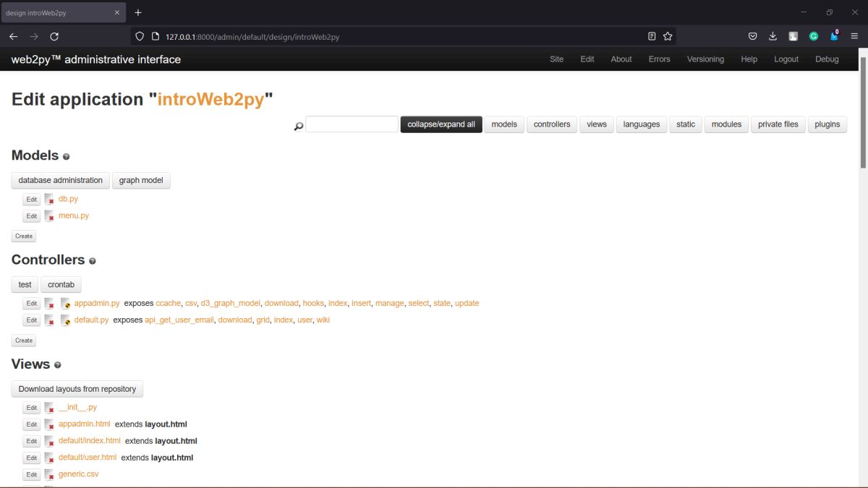
Task: Collapse the Controllers section via its heading
Action: [x=48, y=260]
